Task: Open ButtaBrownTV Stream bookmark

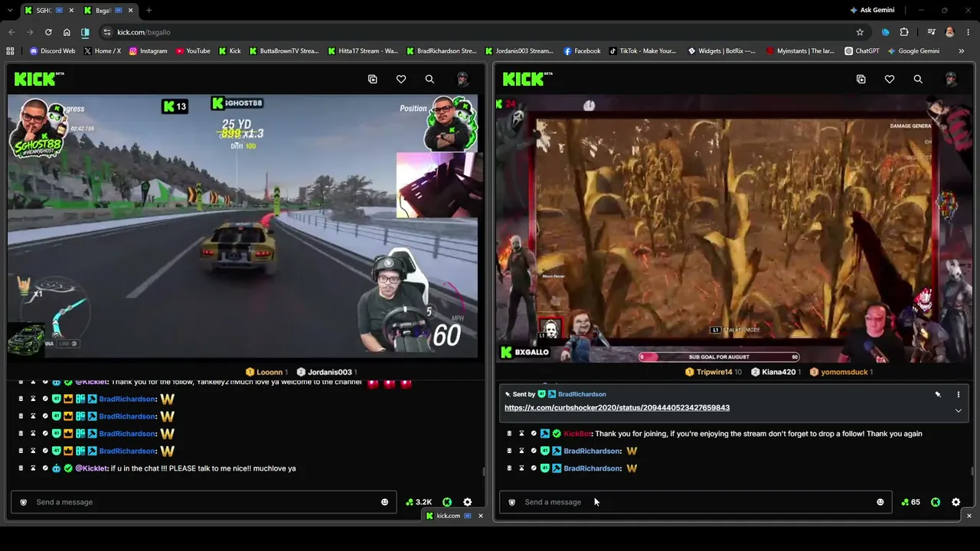Action: (x=283, y=51)
